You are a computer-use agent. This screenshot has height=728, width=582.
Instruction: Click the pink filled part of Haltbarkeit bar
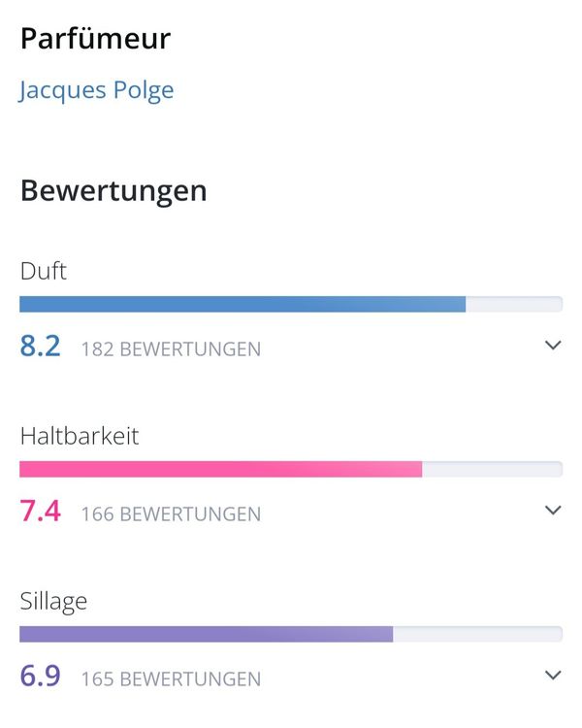click(x=220, y=469)
